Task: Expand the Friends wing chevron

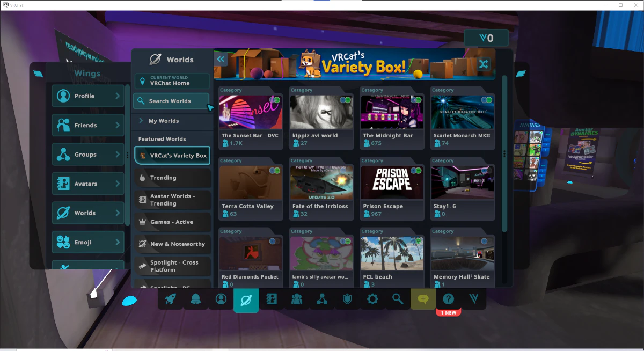Action: tap(118, 125)
